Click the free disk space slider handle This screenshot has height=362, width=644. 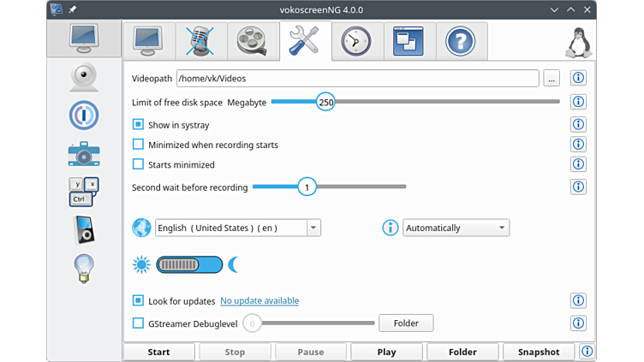coord(325,102)
